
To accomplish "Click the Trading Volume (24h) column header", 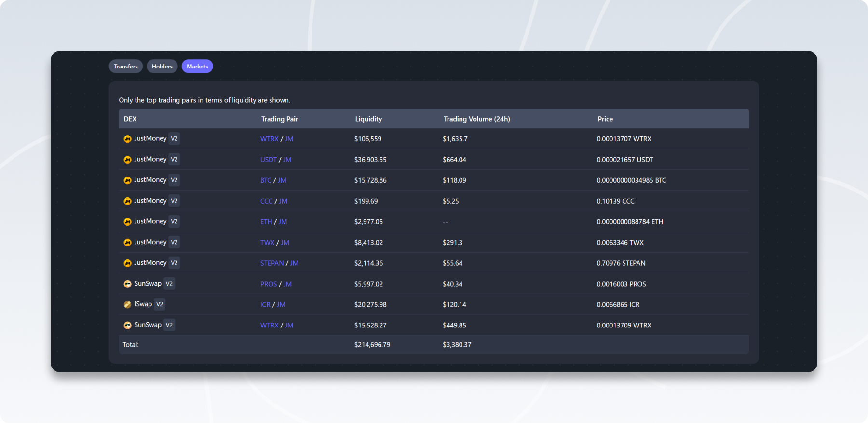I will (476, 119).
